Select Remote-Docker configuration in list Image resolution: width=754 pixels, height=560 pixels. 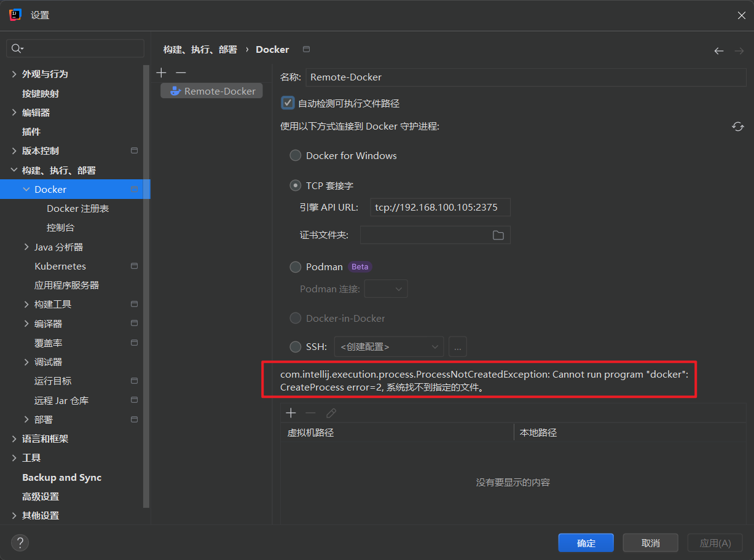pyautogui.click(x=211, y=91)
